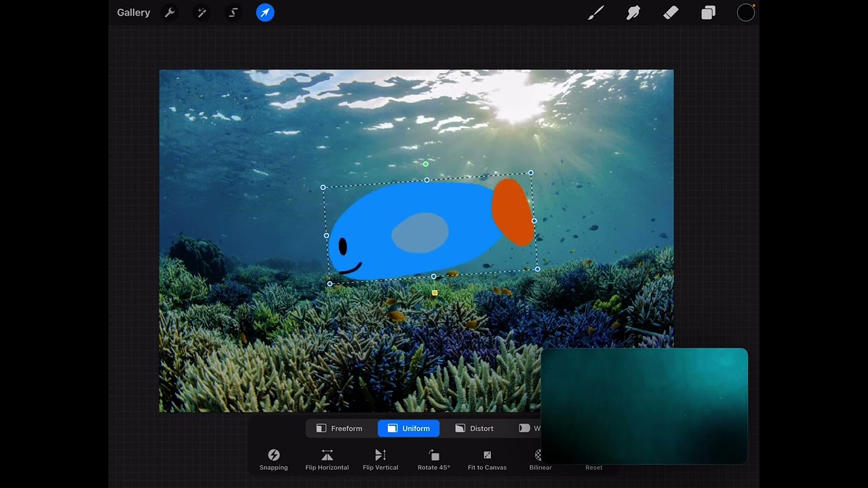This screenshot has height=488, width=868.
Task: Rotate the selection 45 degrees
Action: coord(434,460)
